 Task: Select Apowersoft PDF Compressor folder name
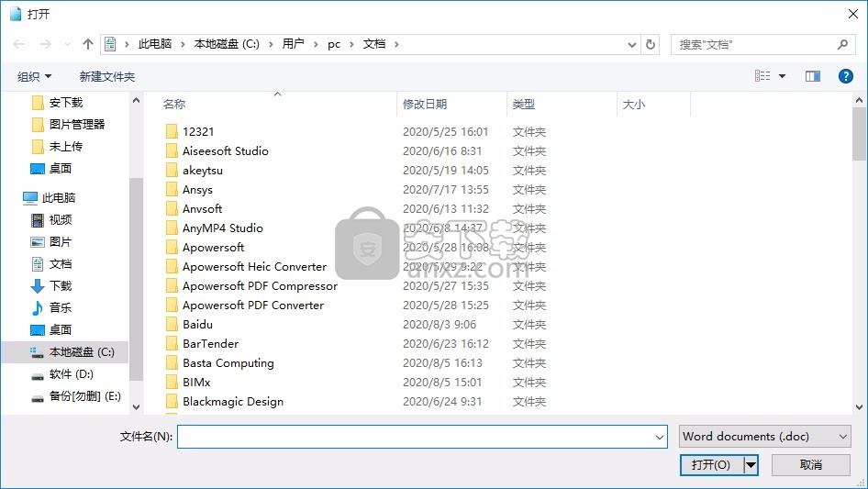(x=261, y=286)
